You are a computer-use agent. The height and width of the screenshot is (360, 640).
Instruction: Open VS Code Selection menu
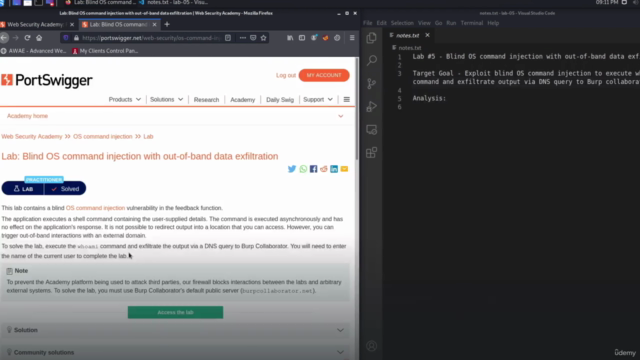pyautogui.click(x=402, y=23)
